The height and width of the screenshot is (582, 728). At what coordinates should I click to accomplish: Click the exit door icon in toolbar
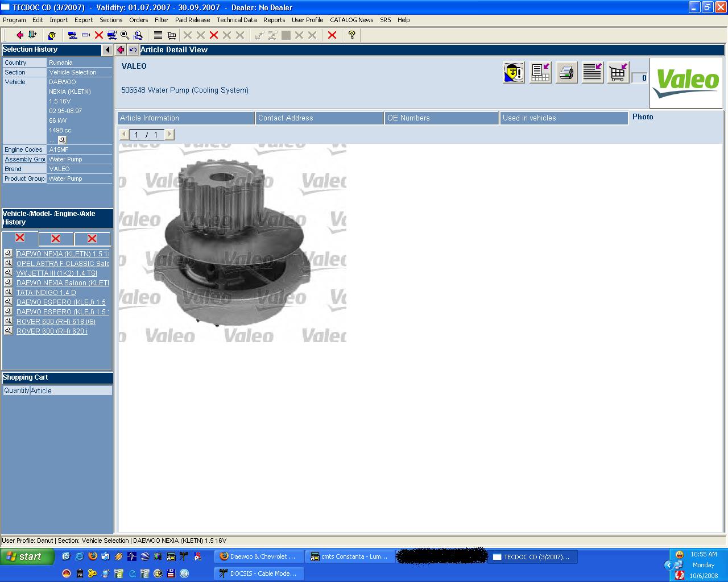coord(32,35)
